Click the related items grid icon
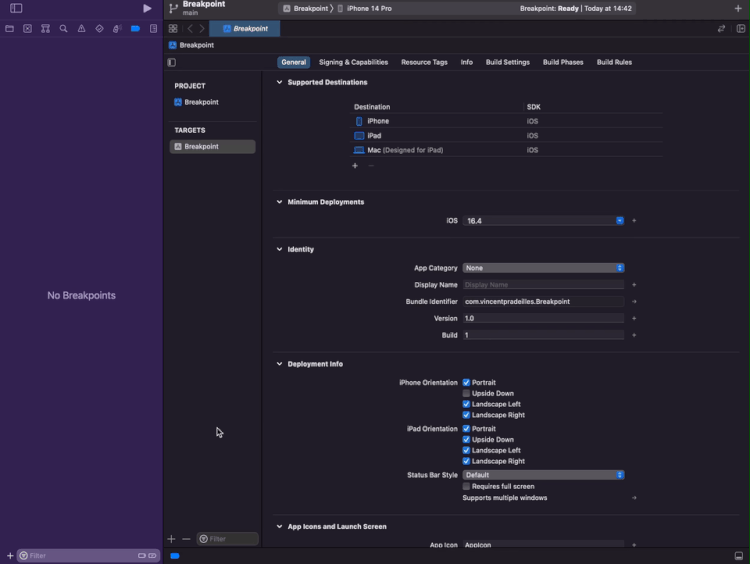This screenshot has width=750, height=564. point(173,29)
